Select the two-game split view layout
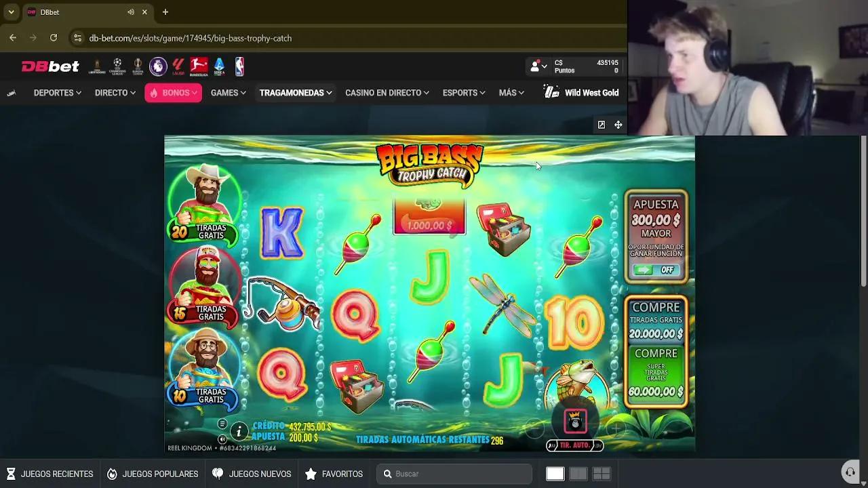 [x=578, y=474]
